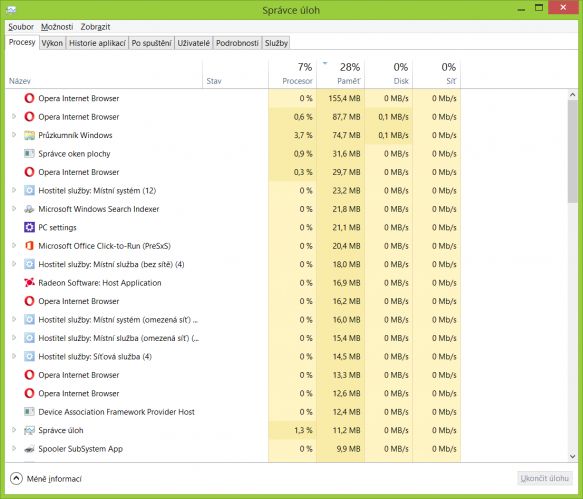Click the Opera icon in the 16,2 MB row
Image resolution: width=583 pixels, height=499 pixels.
coord(29,301)
